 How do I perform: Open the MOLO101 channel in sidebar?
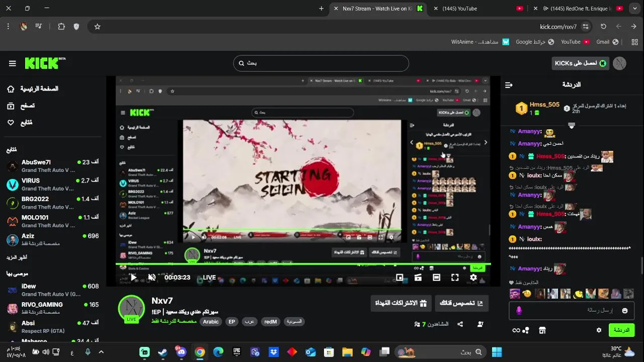pos(53,221)
